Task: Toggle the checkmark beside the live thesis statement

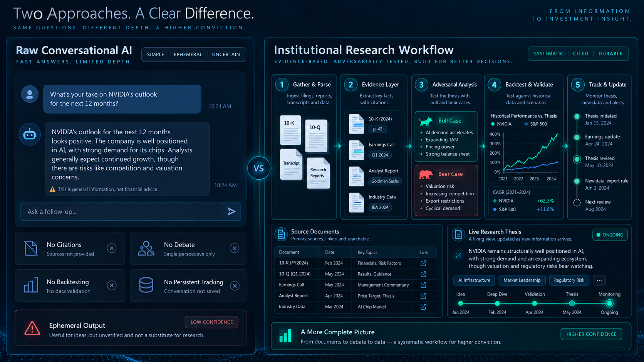Action: 458,255
